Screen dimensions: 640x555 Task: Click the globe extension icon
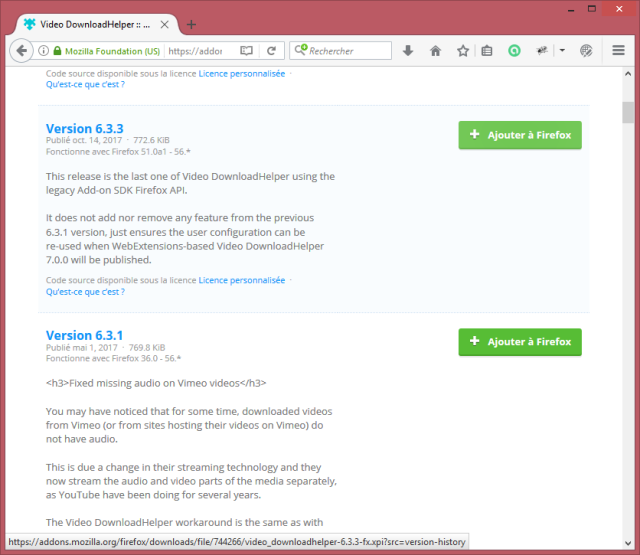coord(586,51)
